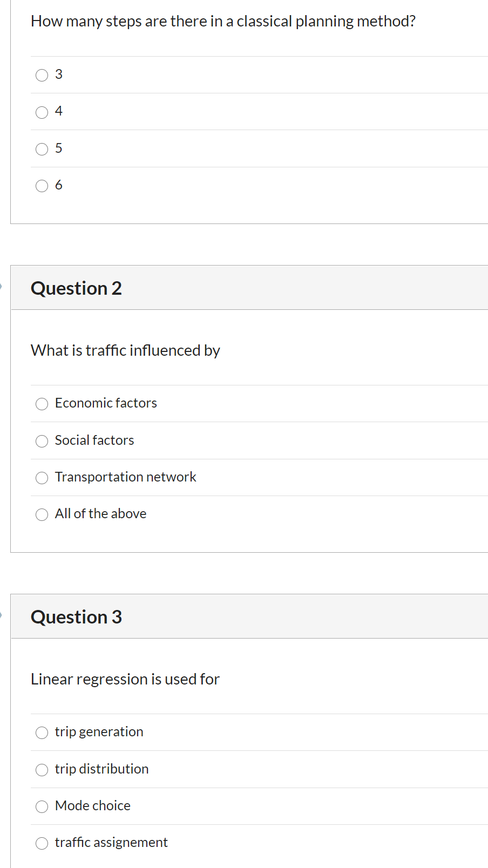Click the 'traffic assignement' answer label text
488x868 pixels.
pos(111,842)
